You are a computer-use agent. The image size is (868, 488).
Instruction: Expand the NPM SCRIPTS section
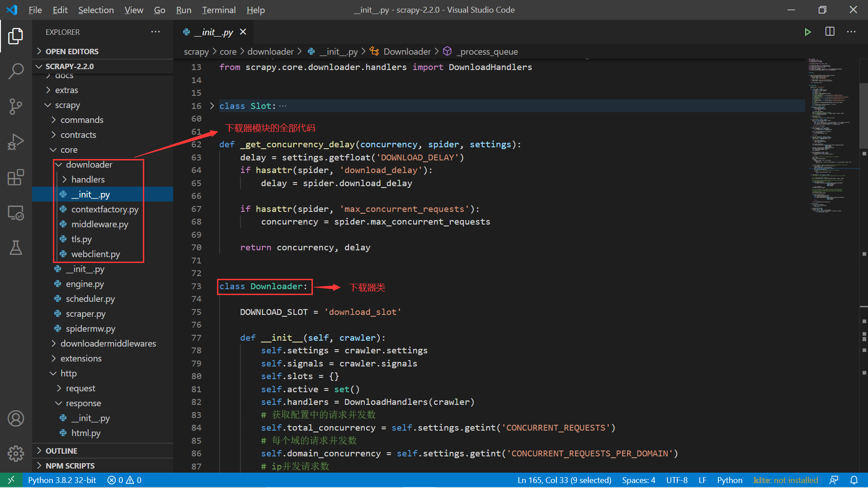coord(103,466)
